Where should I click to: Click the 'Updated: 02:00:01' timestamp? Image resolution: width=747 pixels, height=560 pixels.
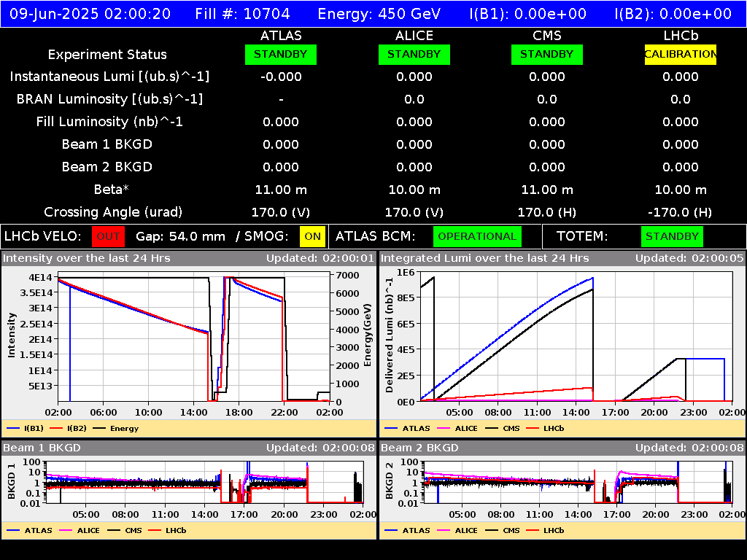[320, 259]
